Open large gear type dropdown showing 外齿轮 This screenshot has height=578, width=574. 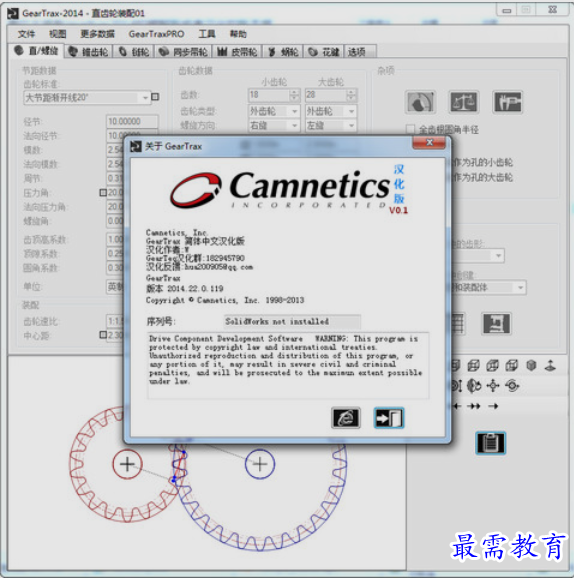coord(331,111)
